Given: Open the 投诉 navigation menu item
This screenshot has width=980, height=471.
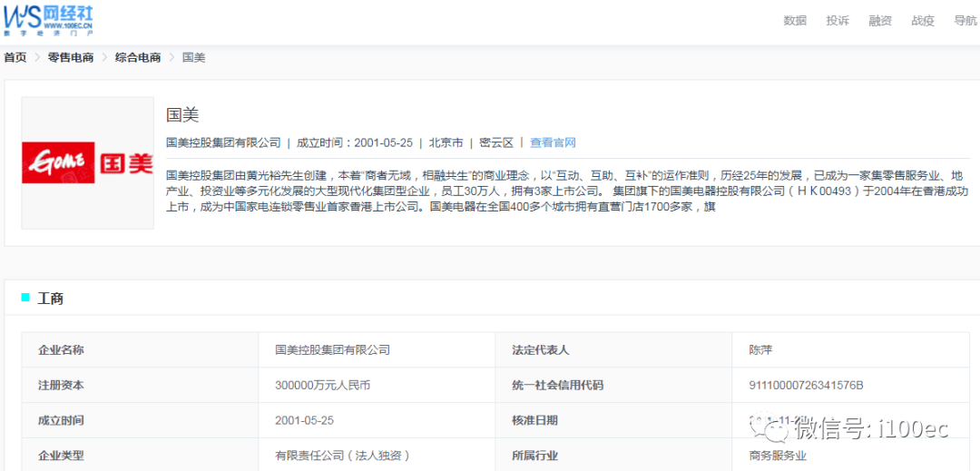Looking at the screenshot, I should (x=838, y=21).
